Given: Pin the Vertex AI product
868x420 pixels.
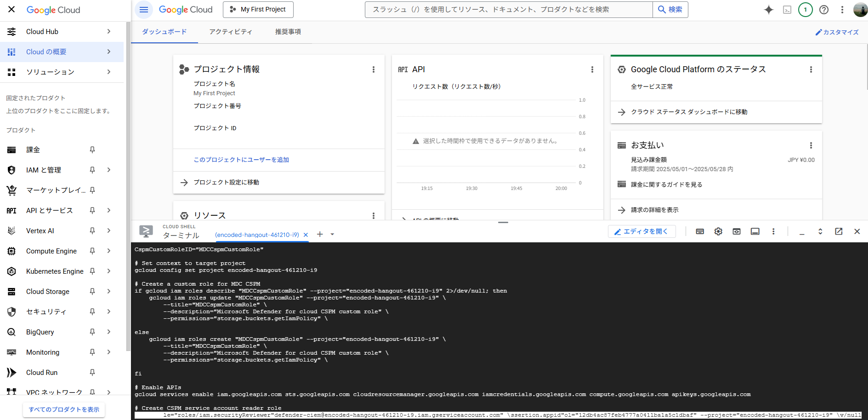Looking at the screenshot, I should [x=92, y=231].
